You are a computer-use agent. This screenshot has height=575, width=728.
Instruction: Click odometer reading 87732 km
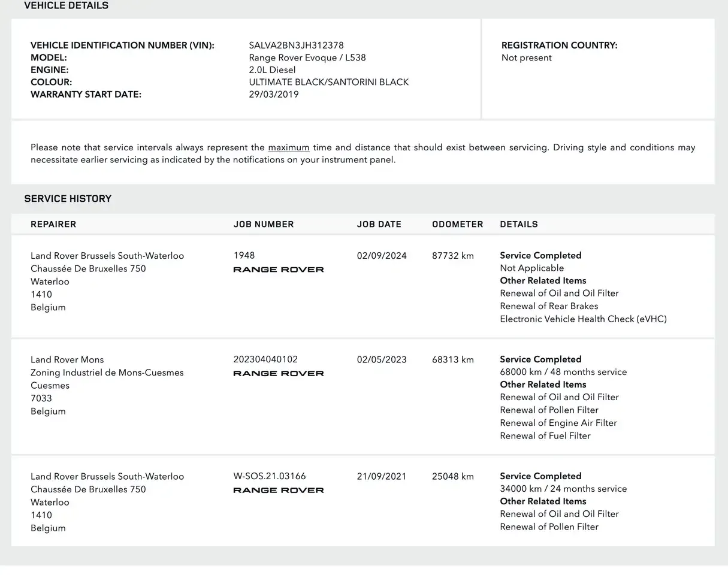coord(452,256)
